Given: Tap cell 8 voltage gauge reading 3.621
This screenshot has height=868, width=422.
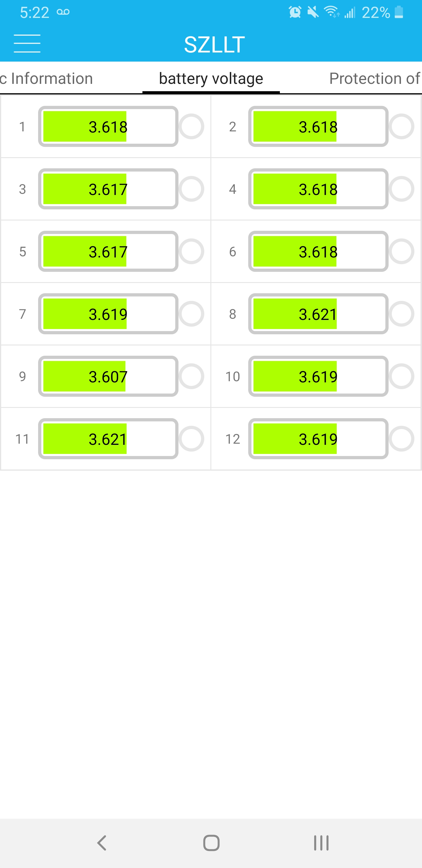Looking at the screenshot, I should [318, 314].
